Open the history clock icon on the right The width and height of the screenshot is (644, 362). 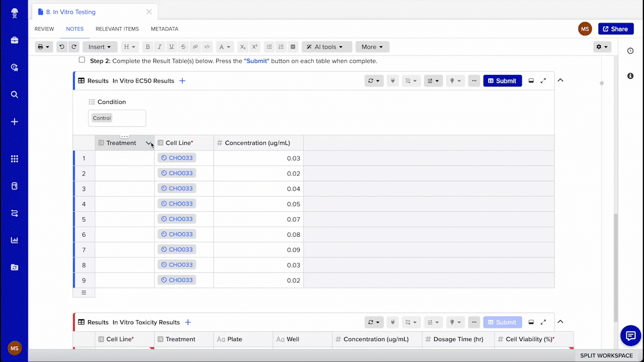(630, 51)
